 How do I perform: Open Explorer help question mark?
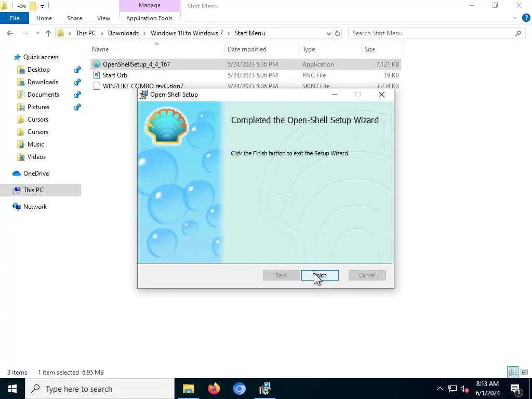coord(526,18)
